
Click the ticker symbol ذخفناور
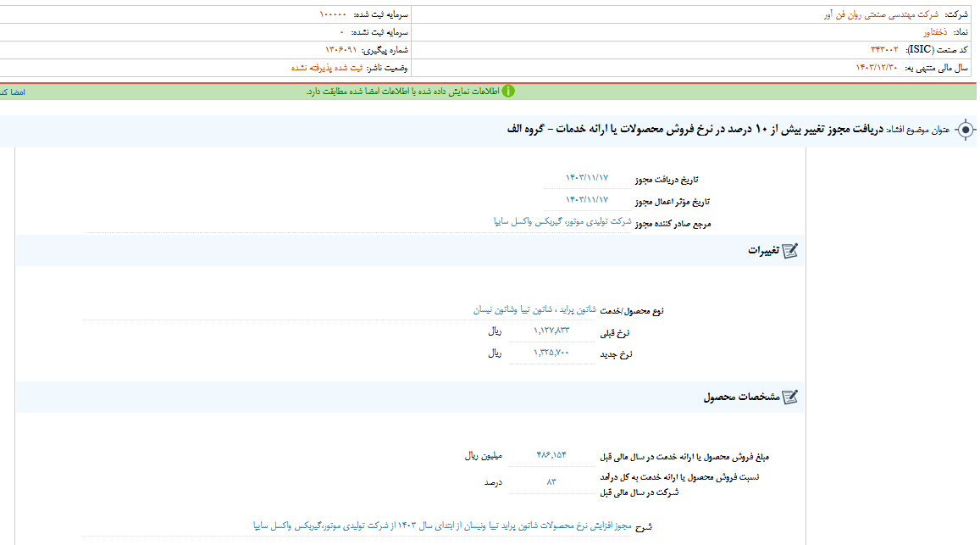(x=936, y=32)
